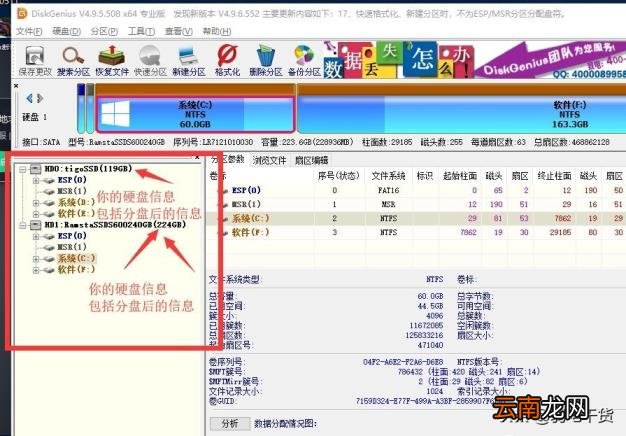Click the DiskGenius app logo in title bar
The height and width of the screenshot is (436, 626).
coord(22,14)
